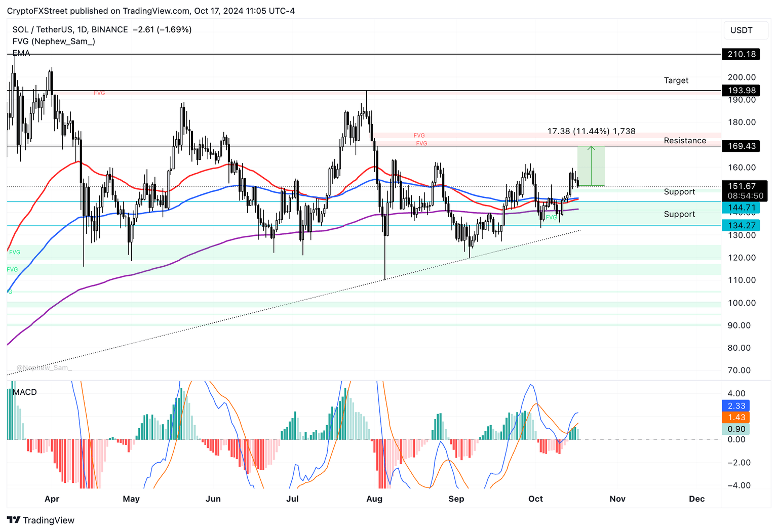Open the USDT currency selector
The height and width of the screenshot is (532, 778).
pos(741,30)
